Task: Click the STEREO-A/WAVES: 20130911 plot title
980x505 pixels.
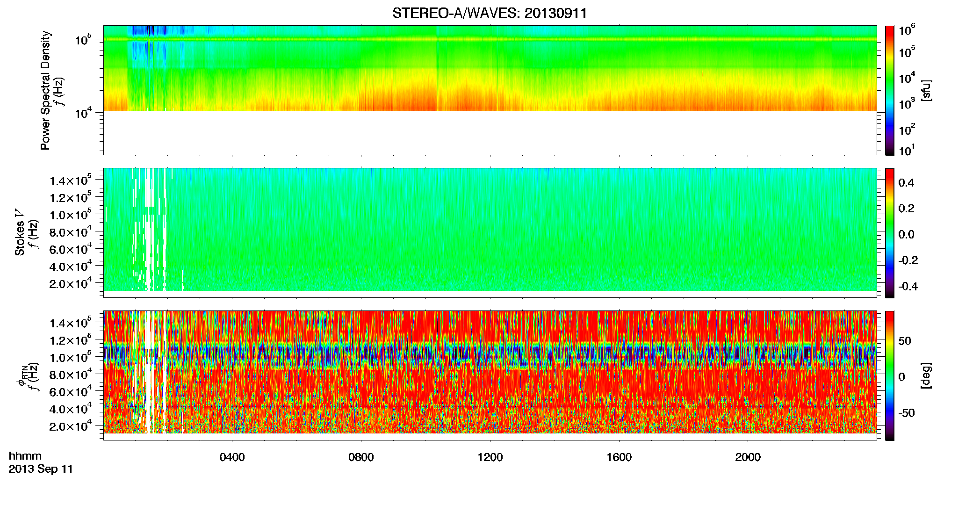Action: coord(490,13)
